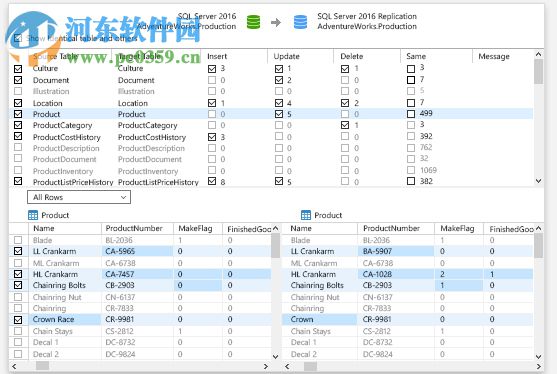Click the right grid MakeFlag column header
The image size is (557, 374).
(x=457, y=228)
